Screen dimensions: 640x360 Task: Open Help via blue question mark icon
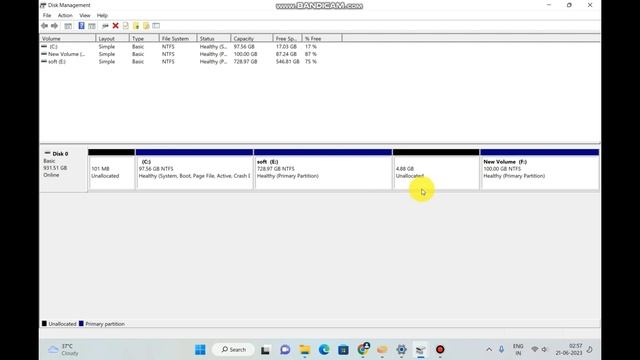81,26
